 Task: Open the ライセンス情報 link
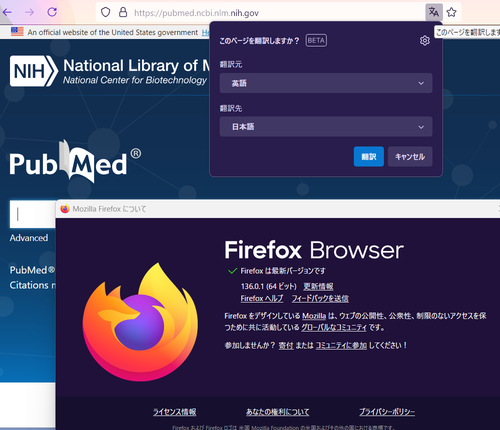tap(174, 412)
